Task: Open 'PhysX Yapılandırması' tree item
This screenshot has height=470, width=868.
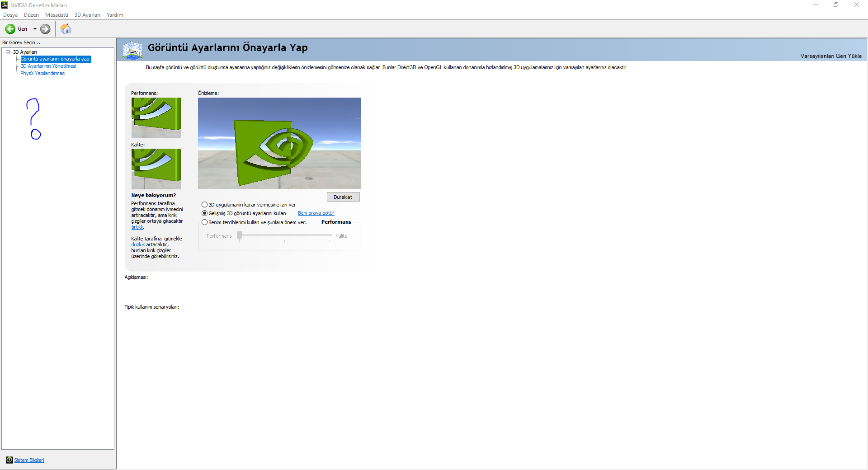Action: [x=43, y=73]
